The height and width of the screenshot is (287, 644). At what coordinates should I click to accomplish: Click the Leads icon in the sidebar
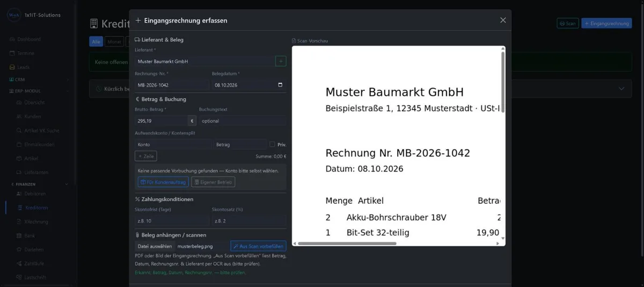click(x=12, y=67)
